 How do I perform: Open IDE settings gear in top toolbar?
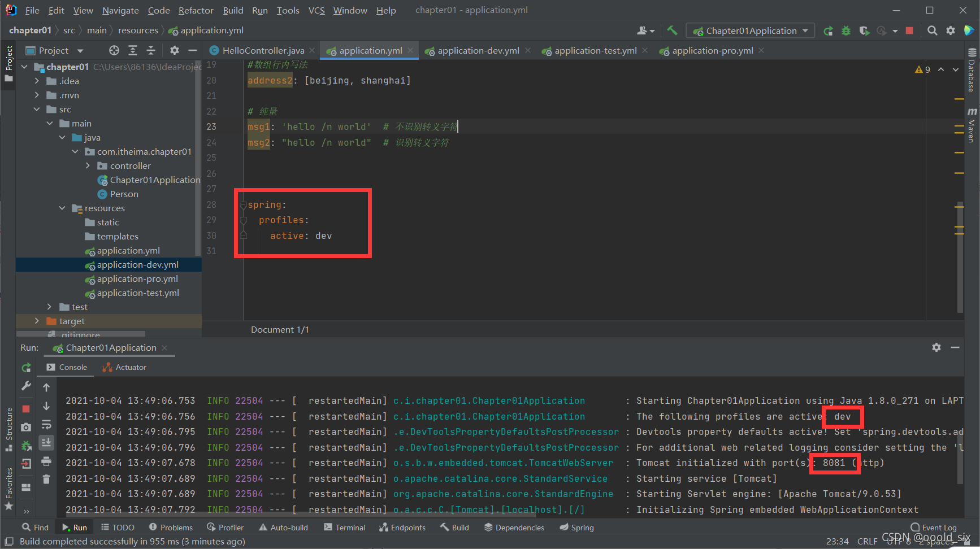pos(951,30)
